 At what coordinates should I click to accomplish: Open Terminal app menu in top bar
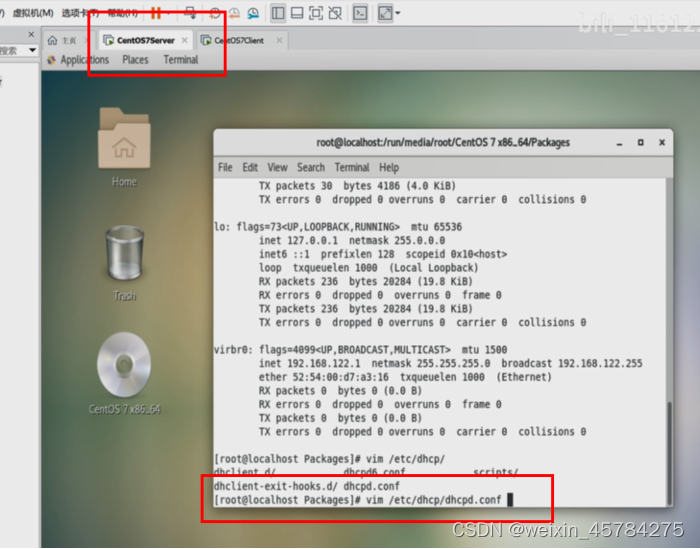[x=181, y=59]
